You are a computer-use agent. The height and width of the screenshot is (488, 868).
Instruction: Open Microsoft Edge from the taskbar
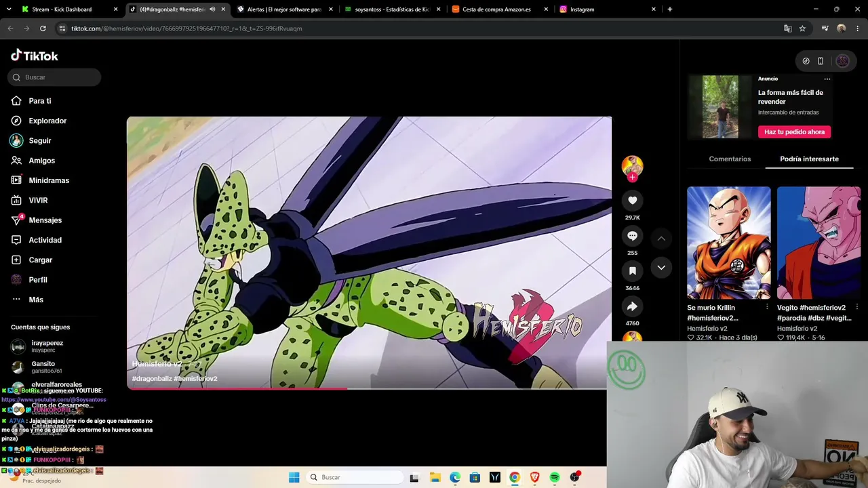455,477
